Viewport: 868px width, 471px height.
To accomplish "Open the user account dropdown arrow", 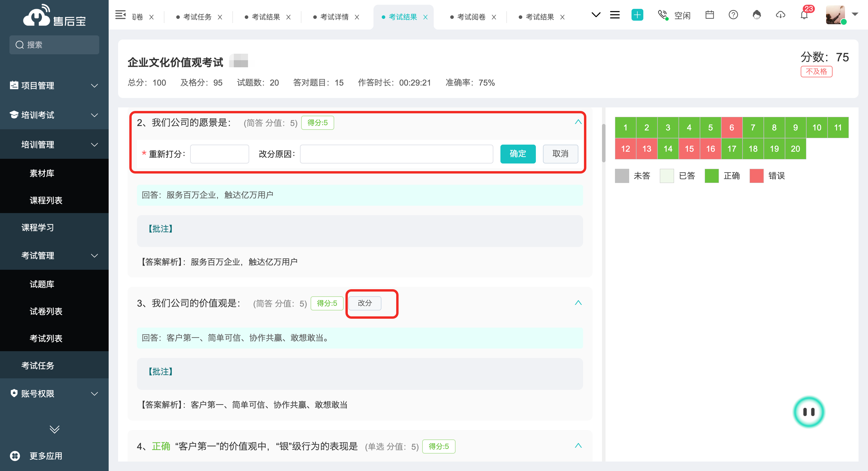I will [855, 14].
